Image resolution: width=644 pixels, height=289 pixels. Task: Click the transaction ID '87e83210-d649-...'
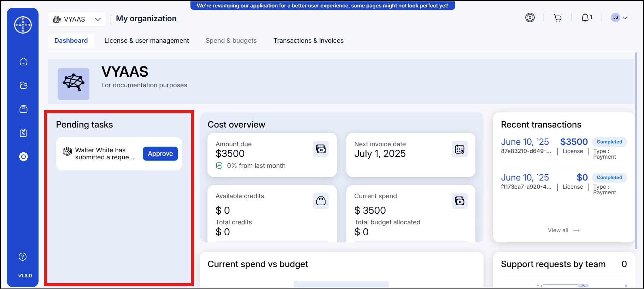tap(526, 151)
